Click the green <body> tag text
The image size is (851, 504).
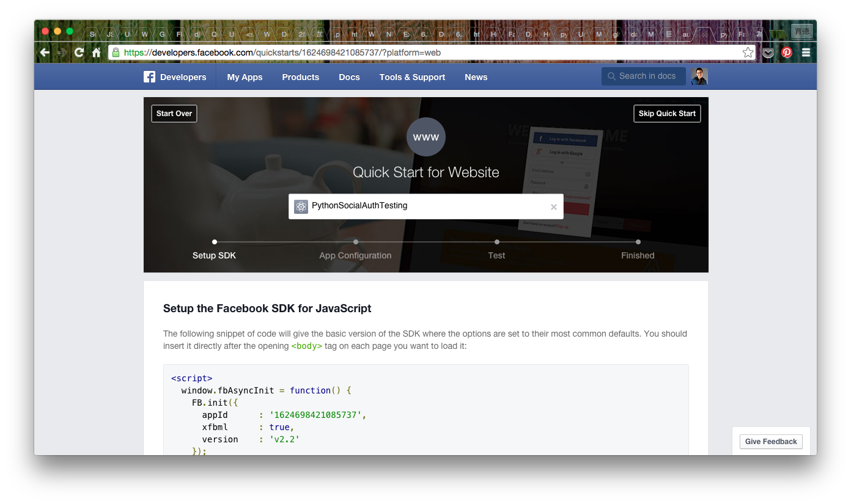point(307,346)
